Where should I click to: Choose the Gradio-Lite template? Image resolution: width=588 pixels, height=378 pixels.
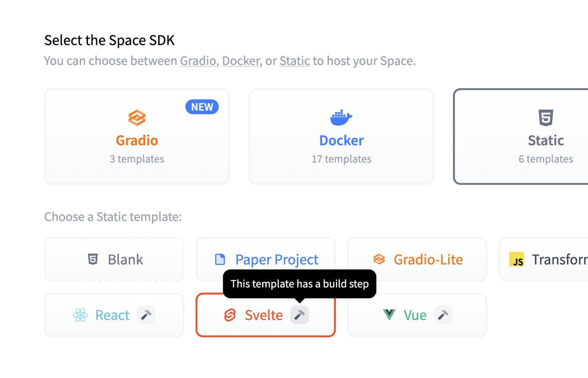point(417,260)
